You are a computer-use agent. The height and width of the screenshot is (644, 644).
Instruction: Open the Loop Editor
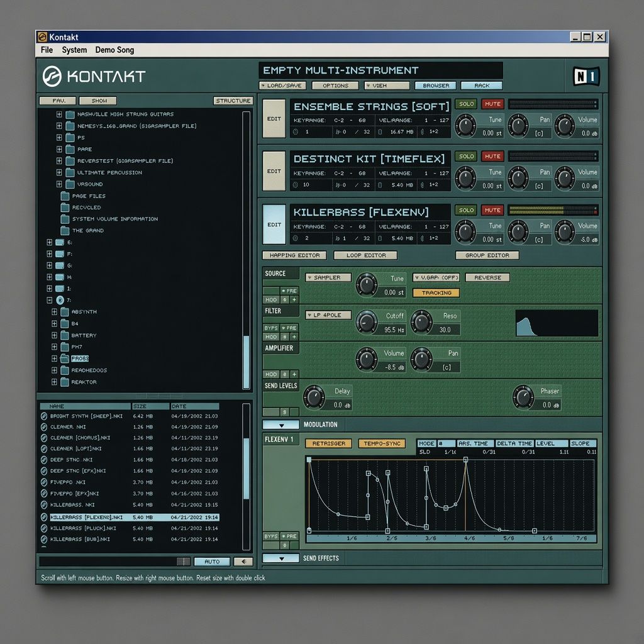click(x=365, y=255)
